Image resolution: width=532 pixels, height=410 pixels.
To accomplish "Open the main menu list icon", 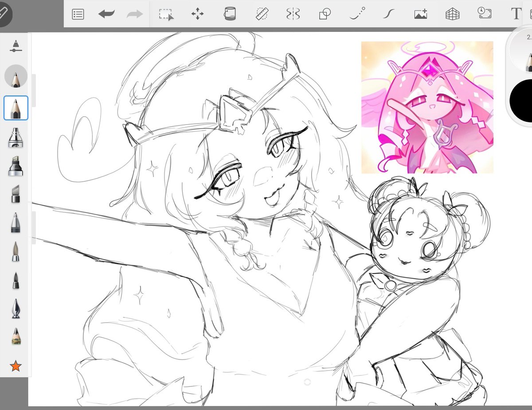I will point(78,14).
